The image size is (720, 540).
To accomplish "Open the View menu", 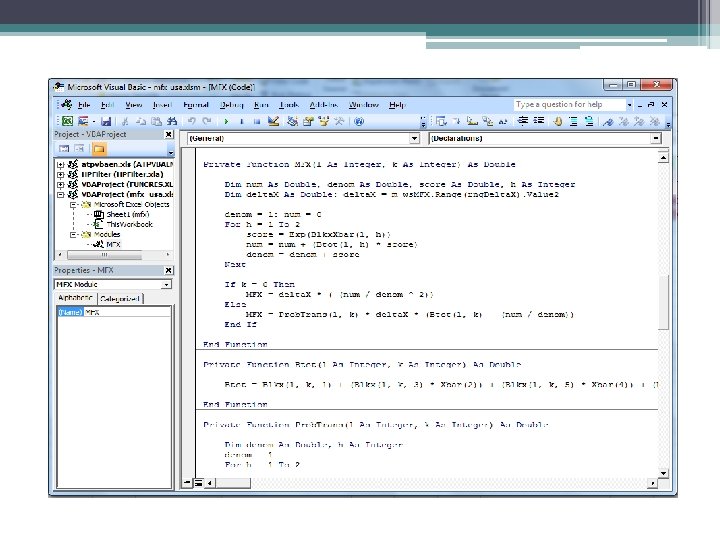I will pos(134,105).
